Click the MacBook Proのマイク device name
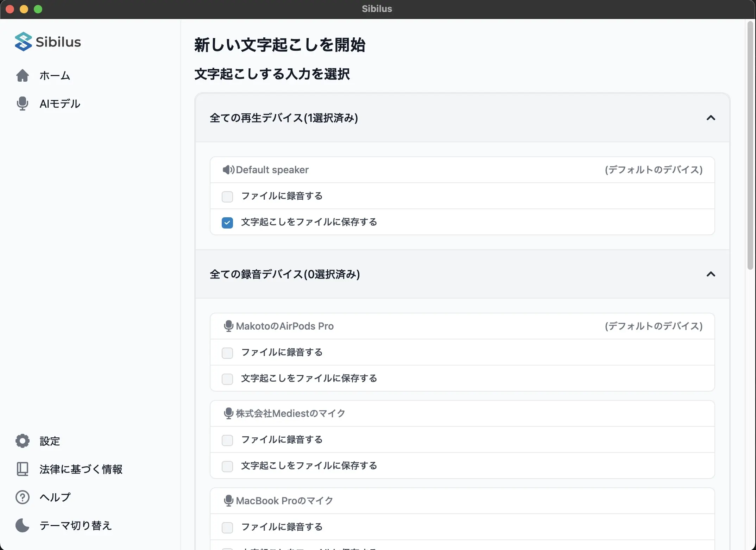 (284, 501)
